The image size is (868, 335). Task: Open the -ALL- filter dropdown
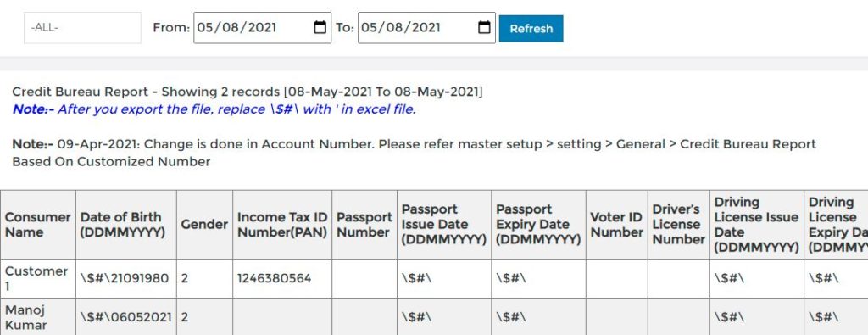tap(82, 28)
